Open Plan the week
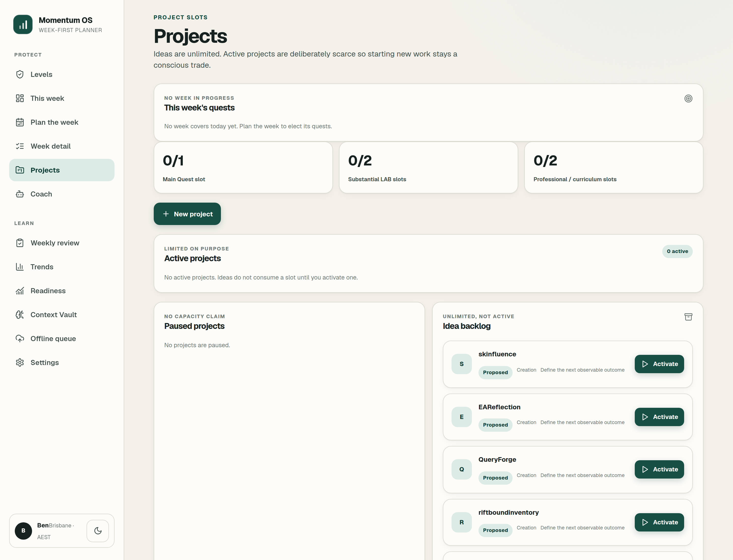Screen dimensions: 733x560 point(62,122)
